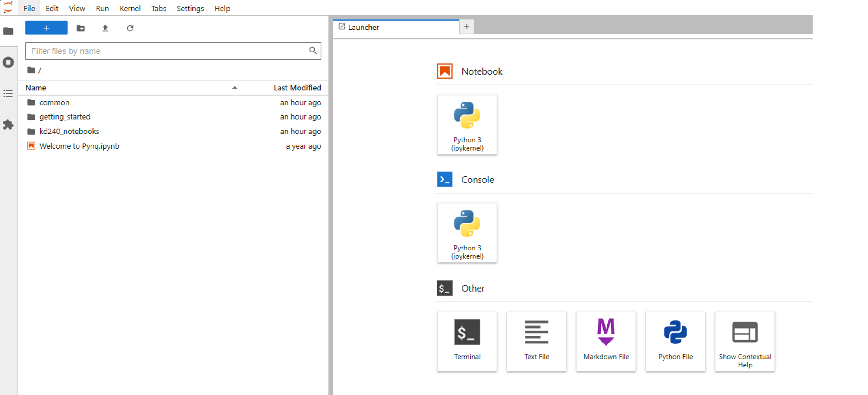The image size is (868, 395).
Task: Toggle Name column sort order arrow
Action: click(235, 88)
